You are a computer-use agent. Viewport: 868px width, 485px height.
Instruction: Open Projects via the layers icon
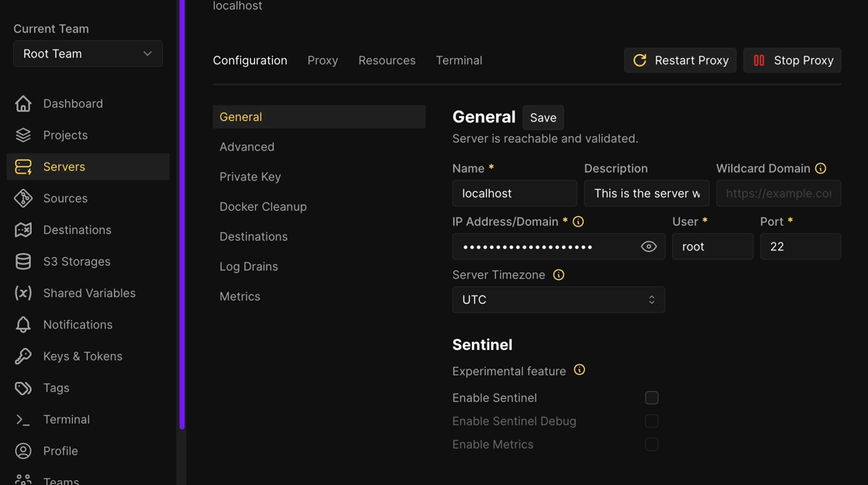[x=23, y=135]
